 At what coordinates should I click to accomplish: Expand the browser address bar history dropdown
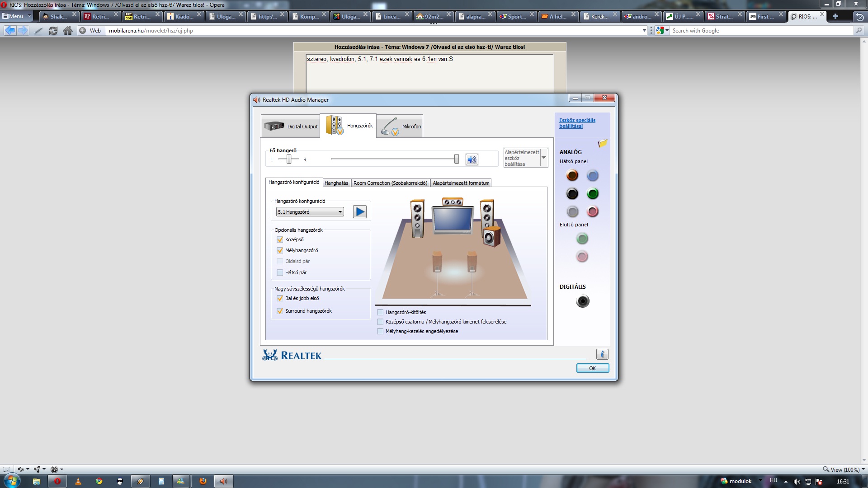[644, 31]
